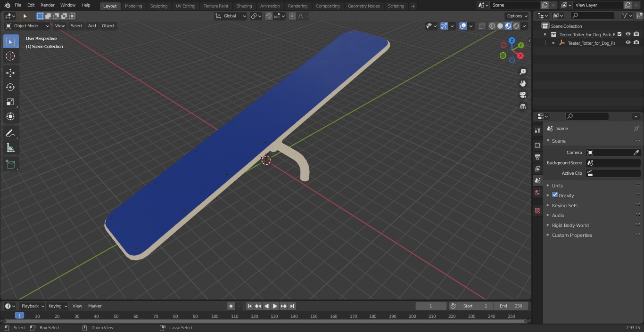Open Global transform orientation dropdown
Viewport: 644px width, 332px height.
[231, 16]
